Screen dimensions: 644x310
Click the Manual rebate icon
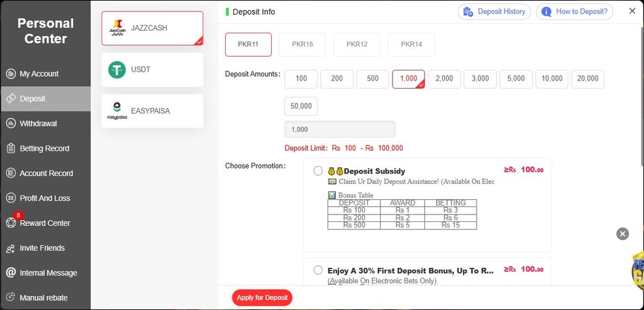click(x=11, y=297)
